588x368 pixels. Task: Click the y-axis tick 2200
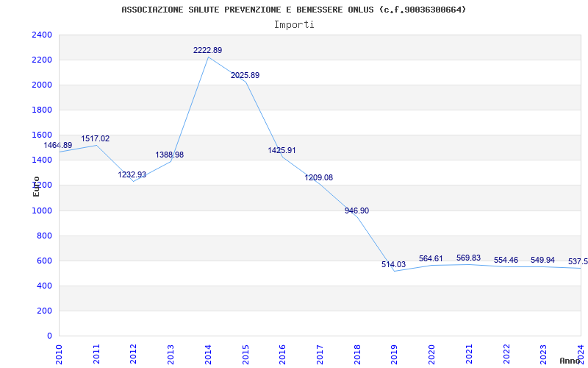42,60
